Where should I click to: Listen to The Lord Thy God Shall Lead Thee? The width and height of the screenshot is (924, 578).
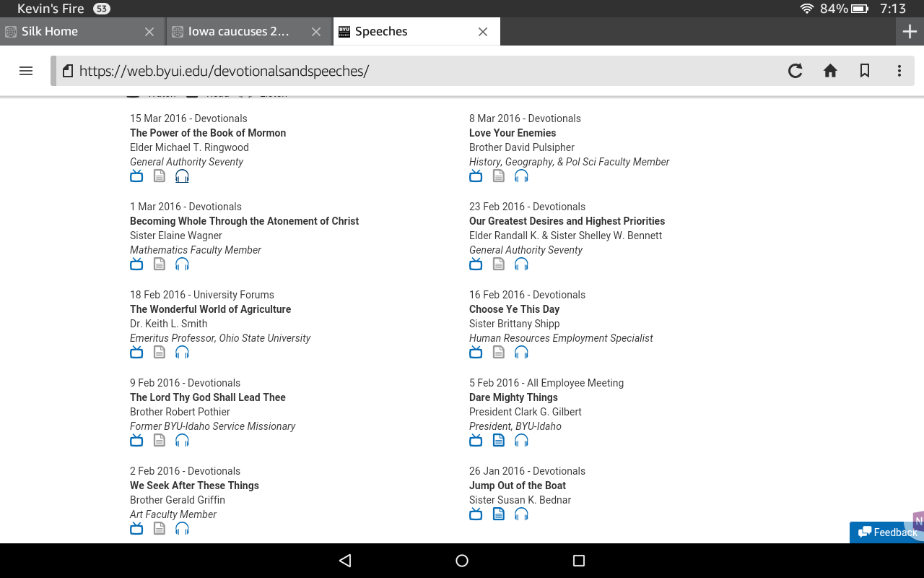click(x=182, y=441)
